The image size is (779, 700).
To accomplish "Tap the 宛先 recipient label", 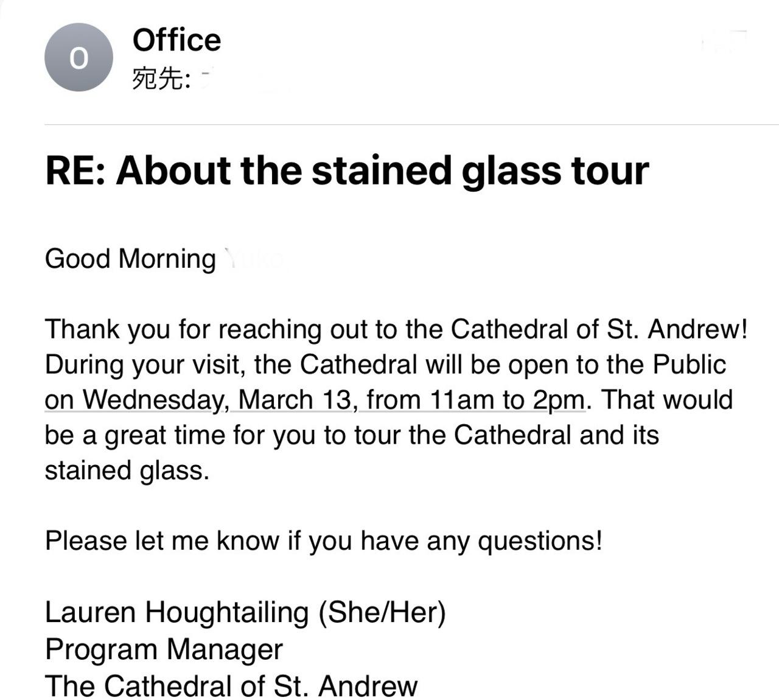I will coord(161,79).
